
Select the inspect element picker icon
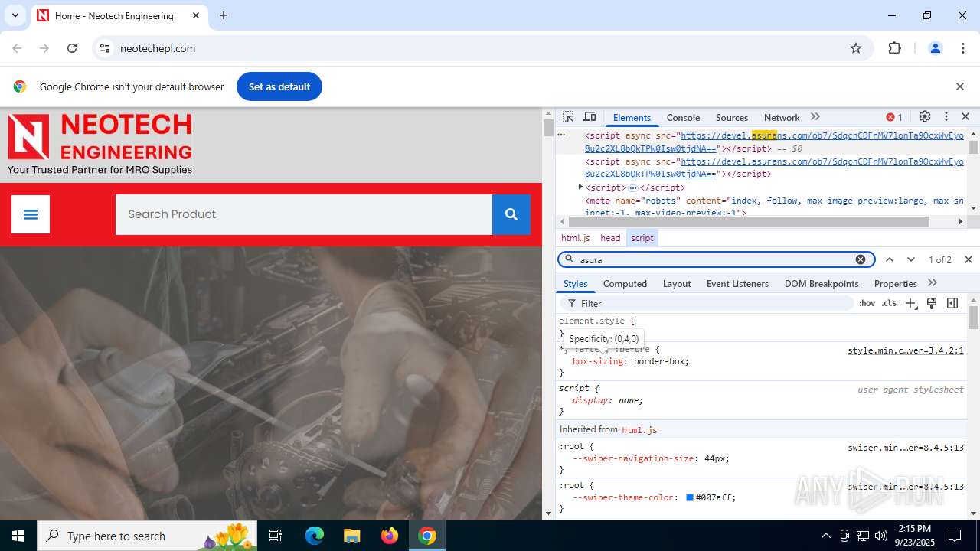[x=568, y=117]
